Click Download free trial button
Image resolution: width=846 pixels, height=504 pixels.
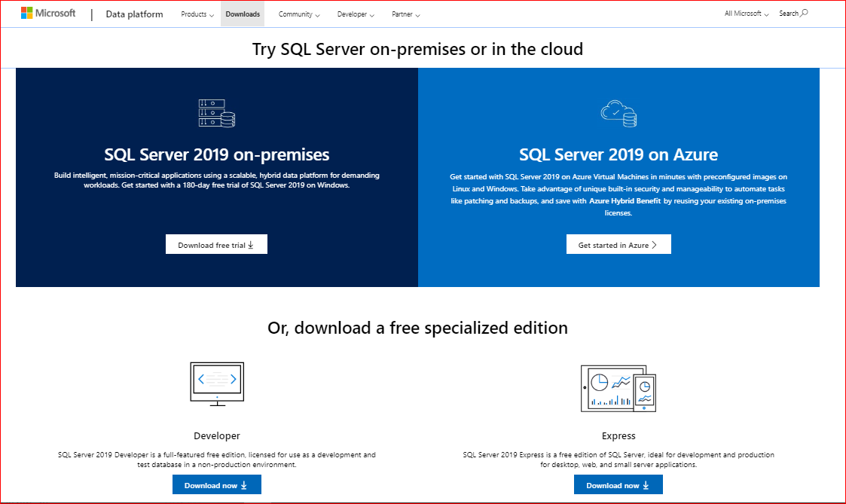[216, 244]
